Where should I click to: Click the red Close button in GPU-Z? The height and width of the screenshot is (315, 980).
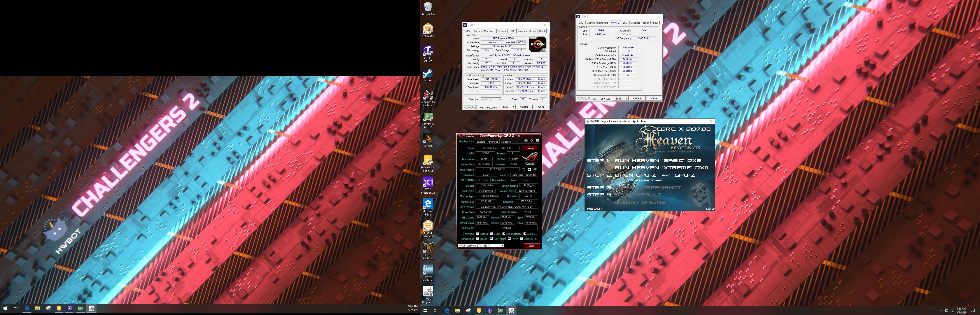click(x=532, y=246)
